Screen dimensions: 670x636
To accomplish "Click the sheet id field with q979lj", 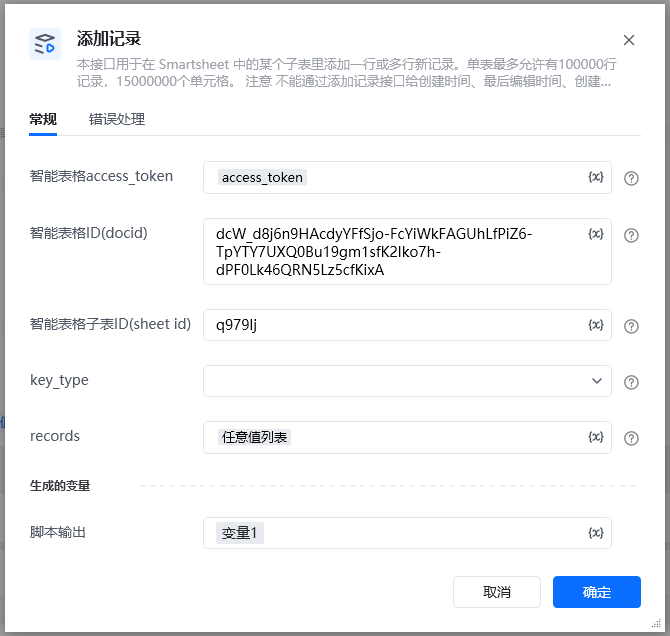I will point(407,325).
